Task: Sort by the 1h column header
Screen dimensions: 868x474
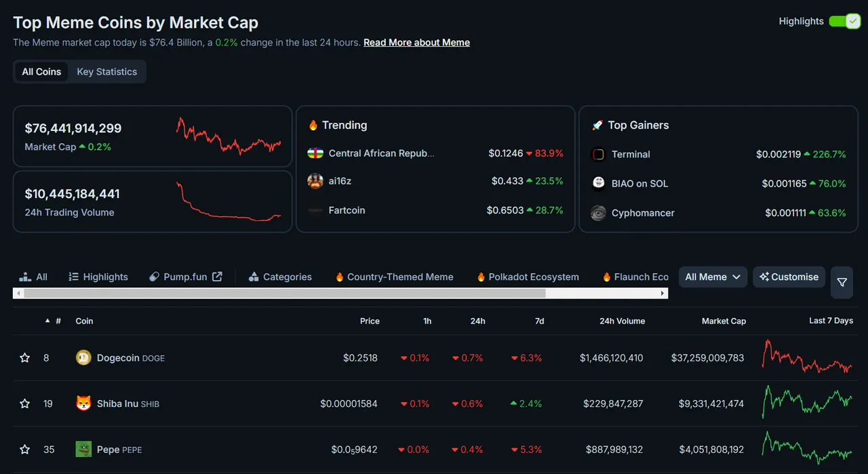Action: point(427,321)
